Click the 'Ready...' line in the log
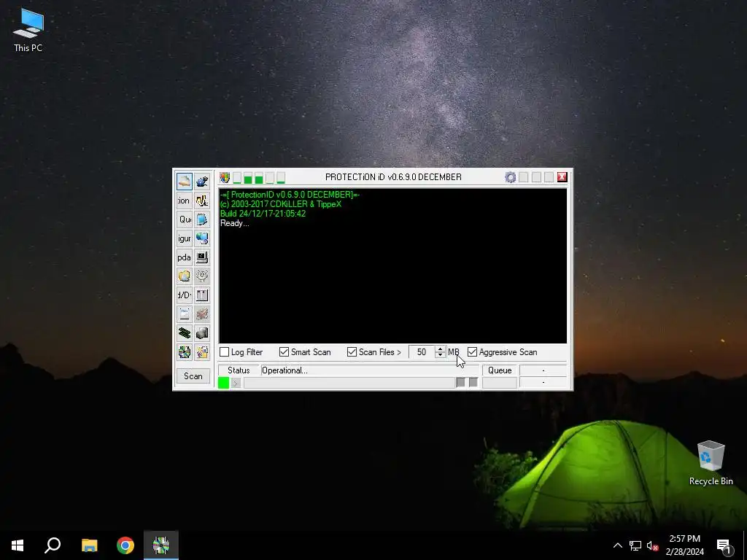 pos(234,223)
